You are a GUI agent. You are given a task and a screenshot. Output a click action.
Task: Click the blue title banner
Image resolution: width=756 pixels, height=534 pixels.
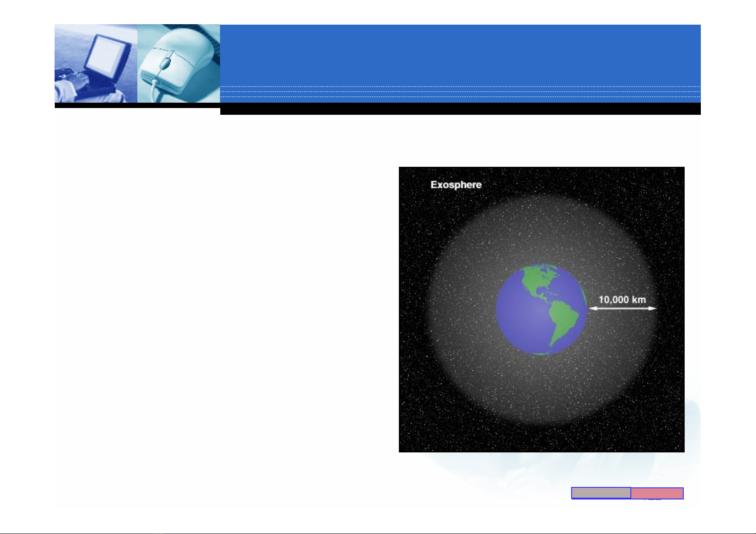tap(460, 54)
